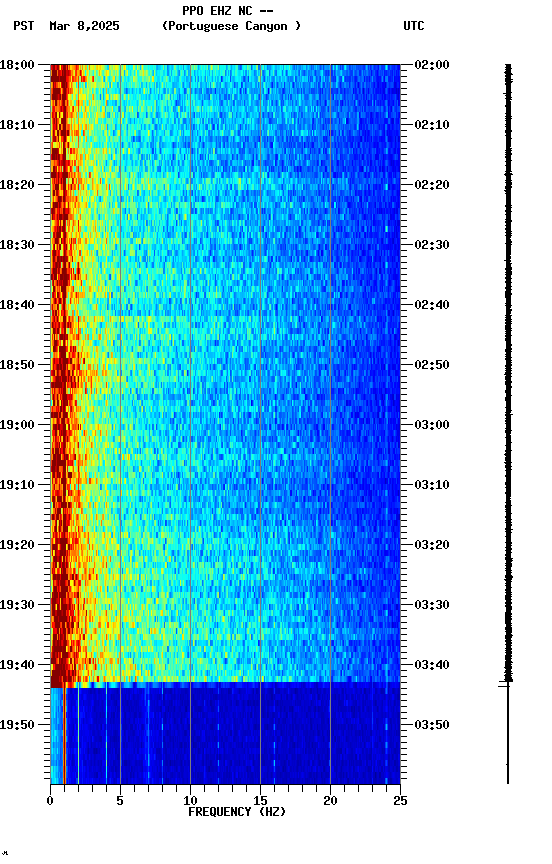Viewport: 552px width, 864px height.
Task: Click the station title "PPO EHZ NC --"
Action: [228, 11]
